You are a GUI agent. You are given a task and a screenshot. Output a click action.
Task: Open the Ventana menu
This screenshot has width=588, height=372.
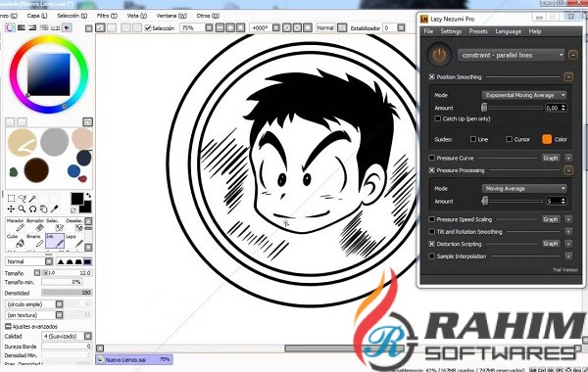tap(171, 16)
